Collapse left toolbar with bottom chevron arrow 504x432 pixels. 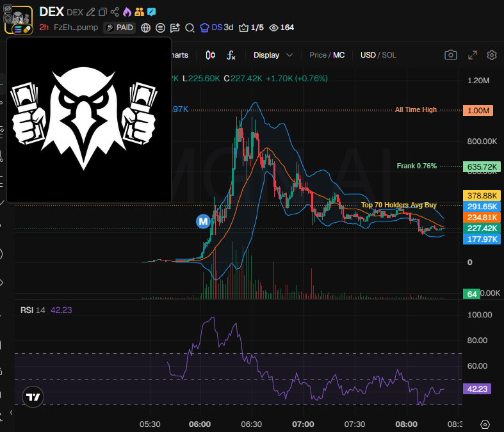point(11,412)
